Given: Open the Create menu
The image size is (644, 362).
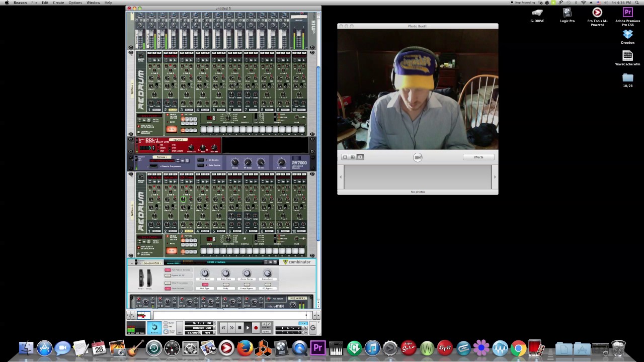Looking at the screenshot, I should point(58,3).
